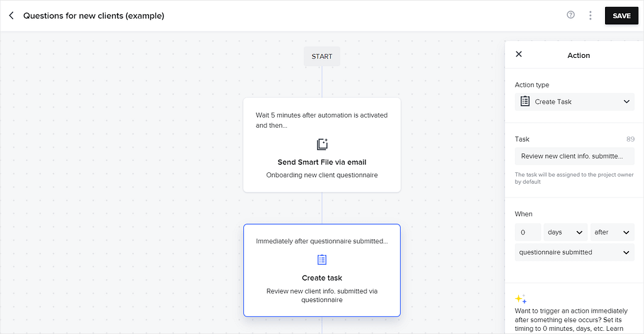The width and height of the screenshot is (644, 334).
Task: Click the 'When' section label
Action: [x=524, y=214]
